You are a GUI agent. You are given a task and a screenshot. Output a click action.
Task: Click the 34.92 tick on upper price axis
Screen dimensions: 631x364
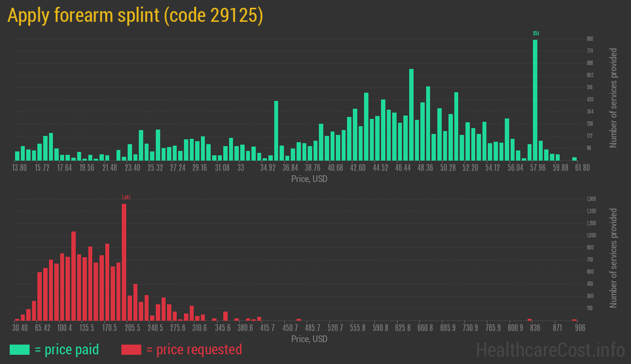(x=267, y=168)
